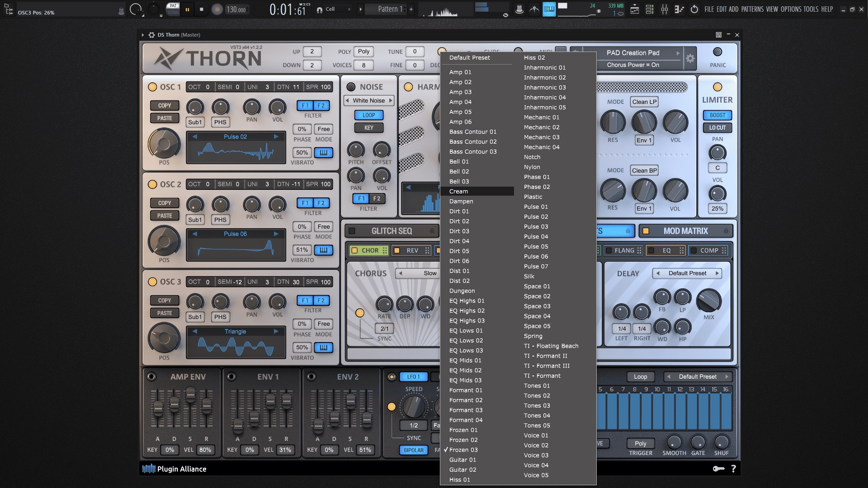Choose Cream from the preset list
Viewport: 868px width, 488px height.
pos(477,192)
